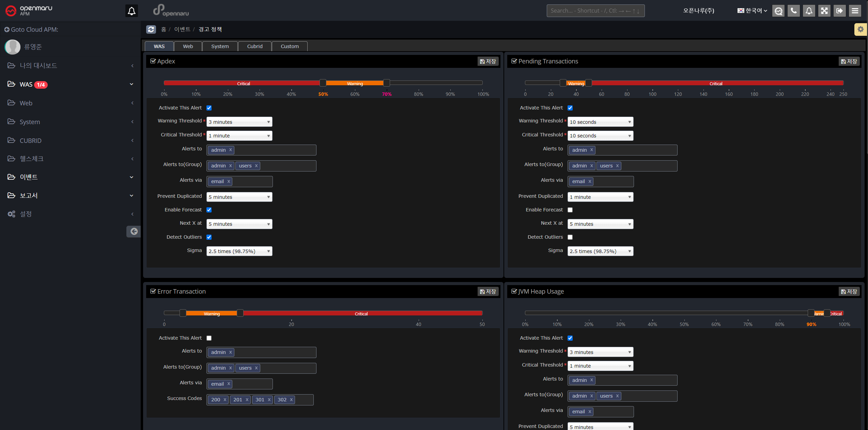Collapse sidebar with the left-arrow icon
Image resolution: width=868 pixels, height=430 pixels.
click(x=134, y=232)
